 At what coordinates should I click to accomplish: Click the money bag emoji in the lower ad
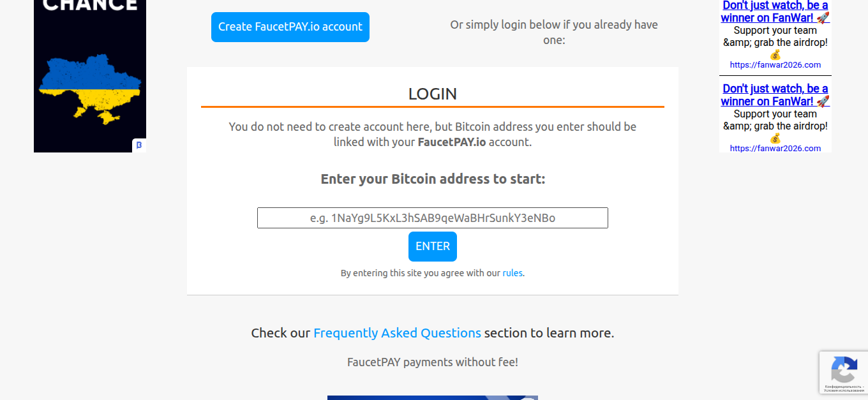click(775, 138)
